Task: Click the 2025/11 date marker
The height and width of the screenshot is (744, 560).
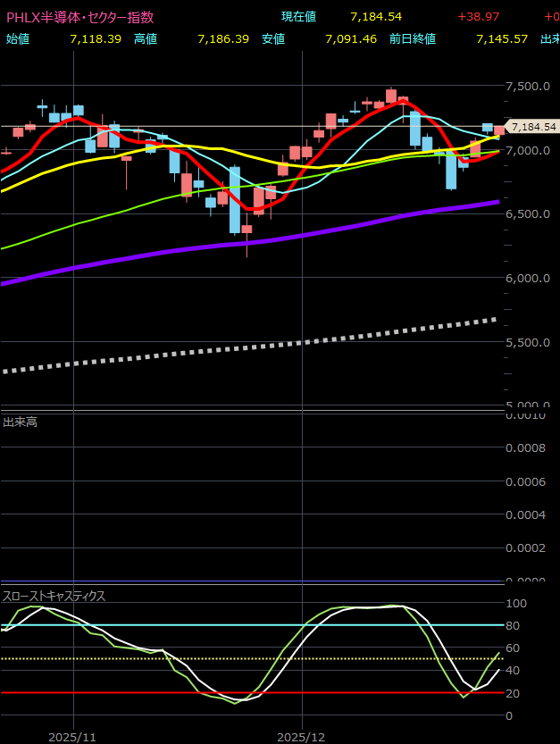Action: [x=72, y=737]
